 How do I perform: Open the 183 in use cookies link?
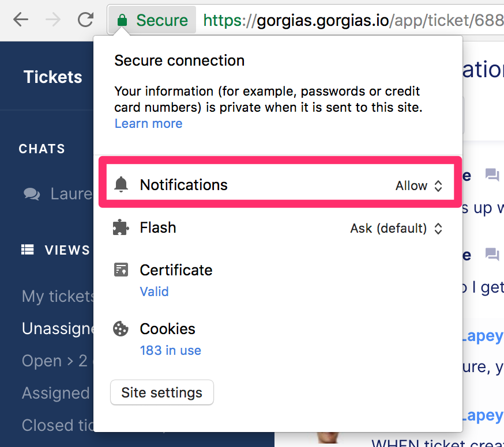click(170, 350)
